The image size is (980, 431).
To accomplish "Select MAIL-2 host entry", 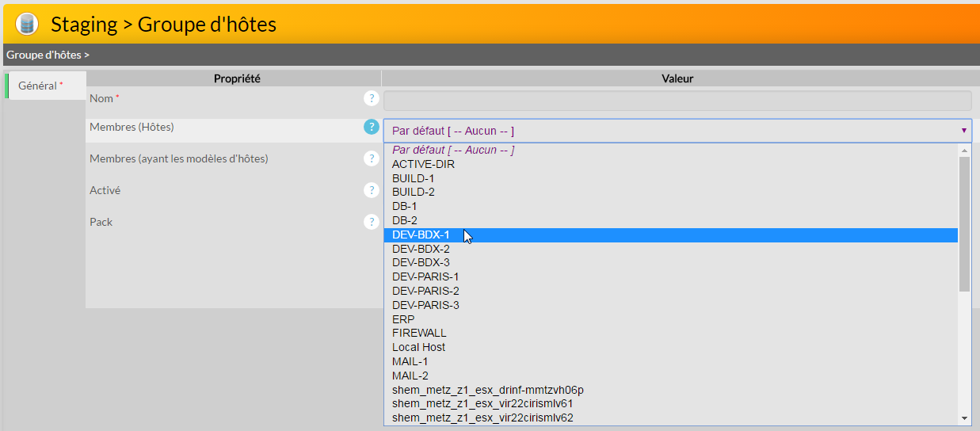I will [410, 376].
